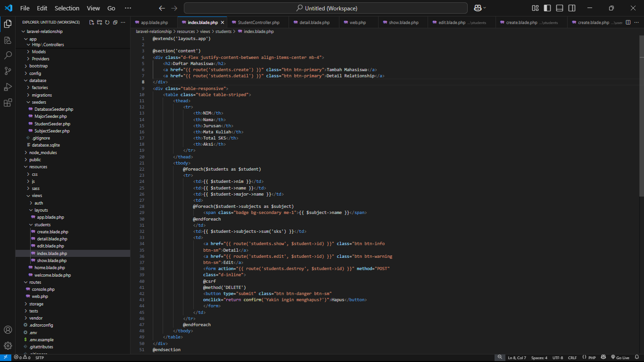Click the Untitled (Workspace) search box

point(326,8)
